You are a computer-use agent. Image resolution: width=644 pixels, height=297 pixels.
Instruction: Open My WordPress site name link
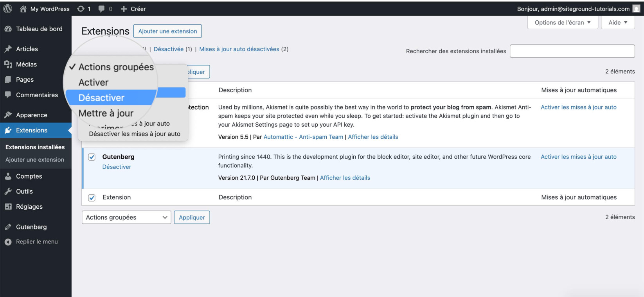[50, 9]
